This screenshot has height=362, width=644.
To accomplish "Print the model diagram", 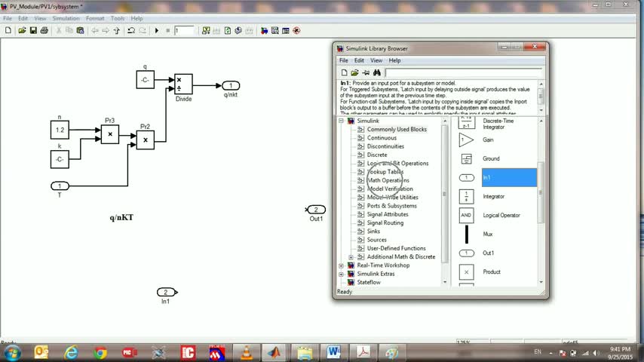I will click(44, 31).
